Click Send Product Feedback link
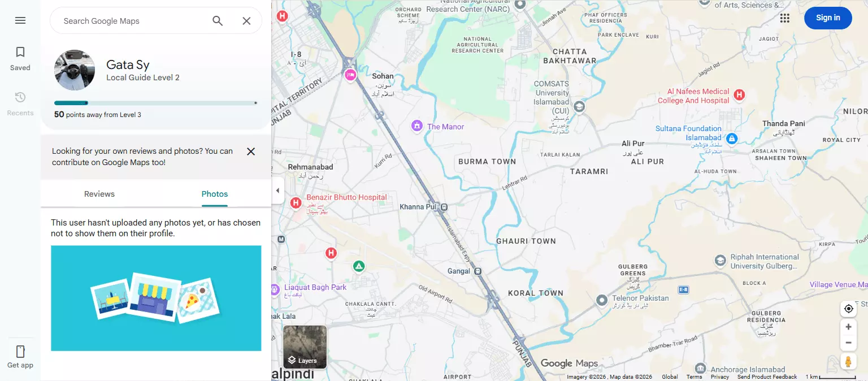 tap(767, 377)
